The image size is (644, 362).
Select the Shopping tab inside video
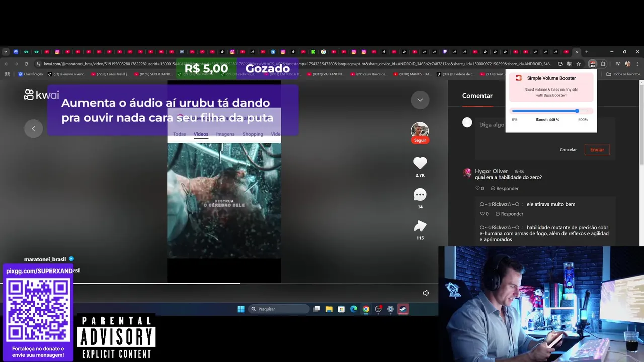coord(253,134)
